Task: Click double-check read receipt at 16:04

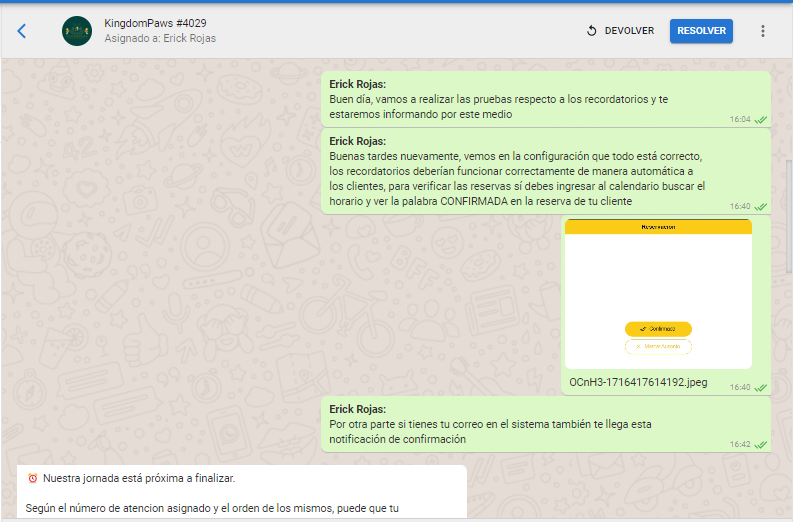Action: pos(761,119)
